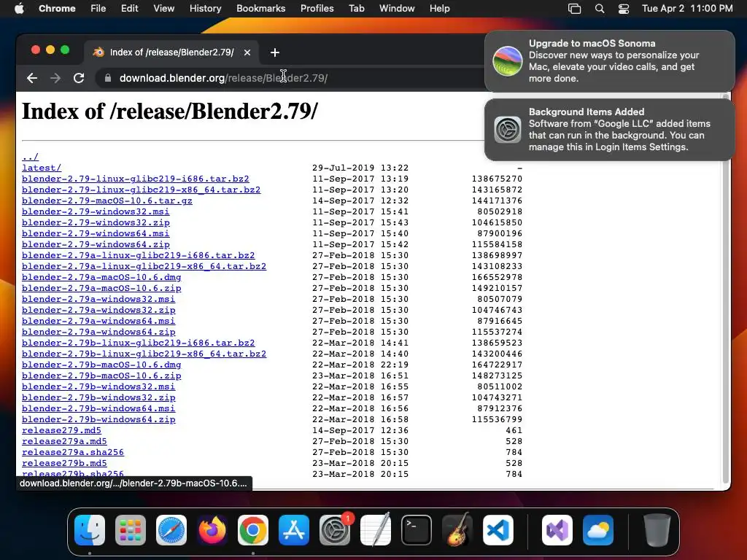The image size is (747, 560).
Task: Click the Index of /release/Blender2.79/ heading
Action: (169, 112)
